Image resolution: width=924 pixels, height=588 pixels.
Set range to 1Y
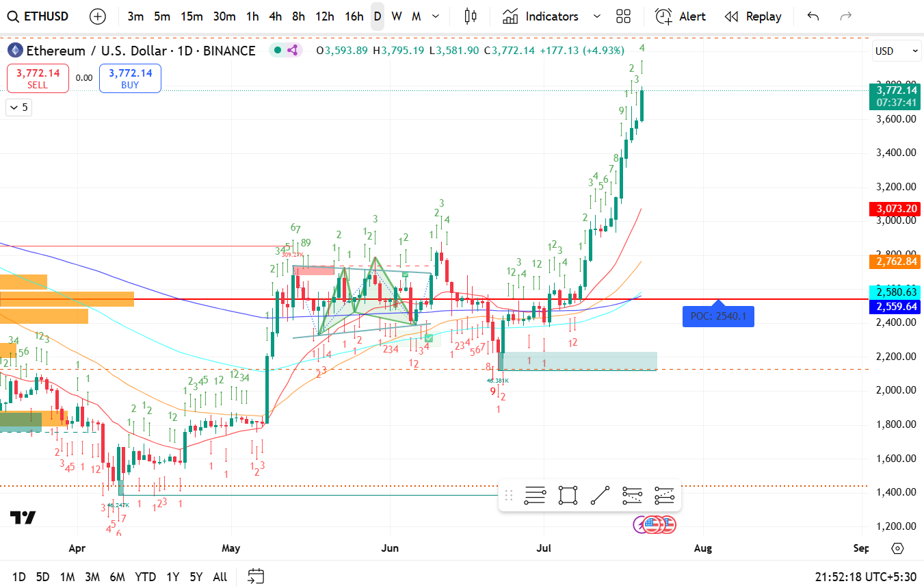(x=172, y=577)
